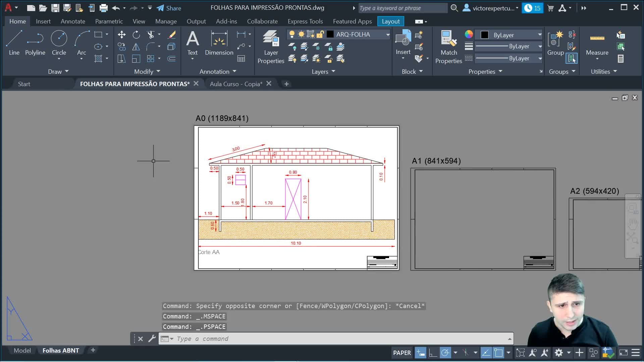Screen dimensions: 644x362
Task: Toggle Clean Screen in status bar
Action: [623, 353]
